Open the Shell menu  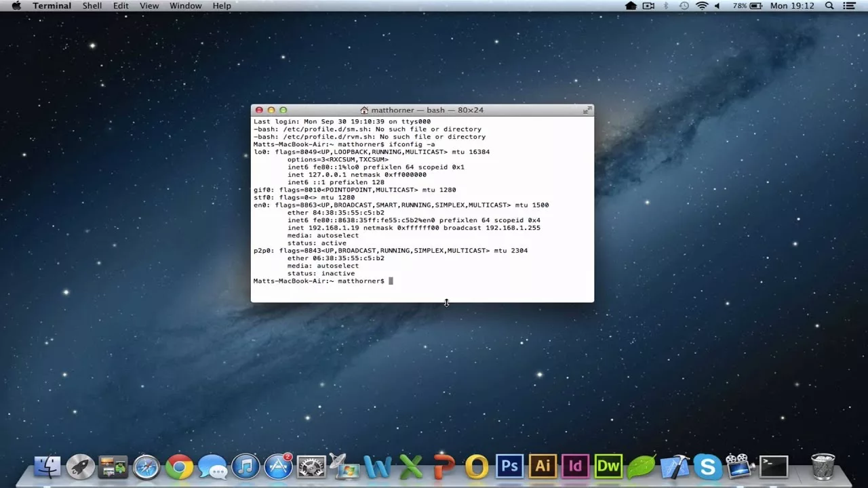click(92, 5)
